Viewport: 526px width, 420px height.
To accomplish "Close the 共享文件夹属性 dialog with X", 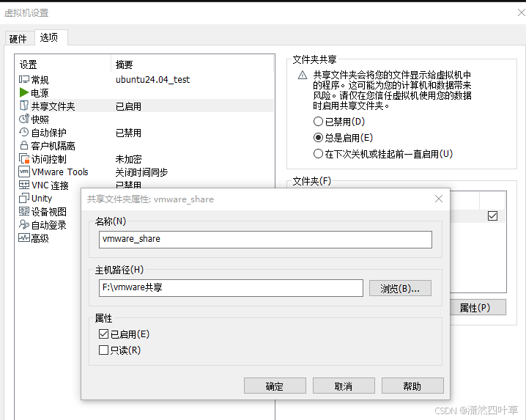I will coord(438,199).
